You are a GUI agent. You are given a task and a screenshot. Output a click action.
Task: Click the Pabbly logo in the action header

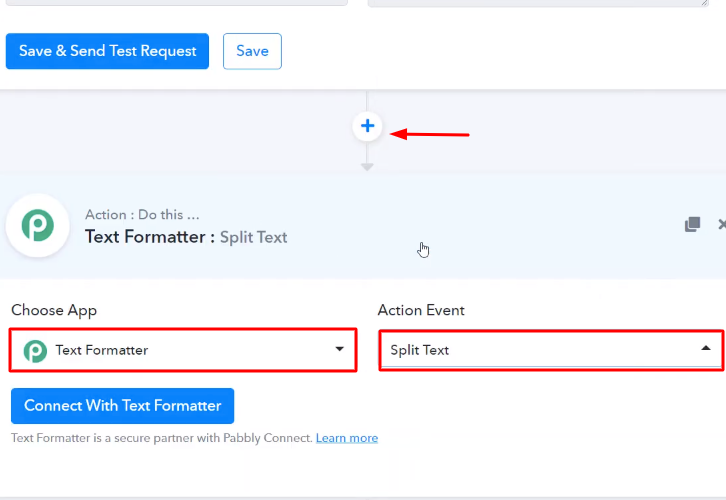pos(38,225)
